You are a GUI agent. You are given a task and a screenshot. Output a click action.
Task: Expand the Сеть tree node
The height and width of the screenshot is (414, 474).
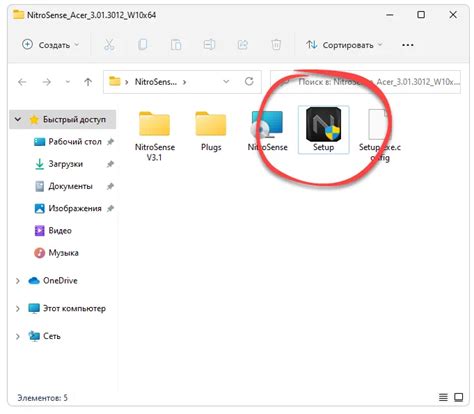[18, 336]
